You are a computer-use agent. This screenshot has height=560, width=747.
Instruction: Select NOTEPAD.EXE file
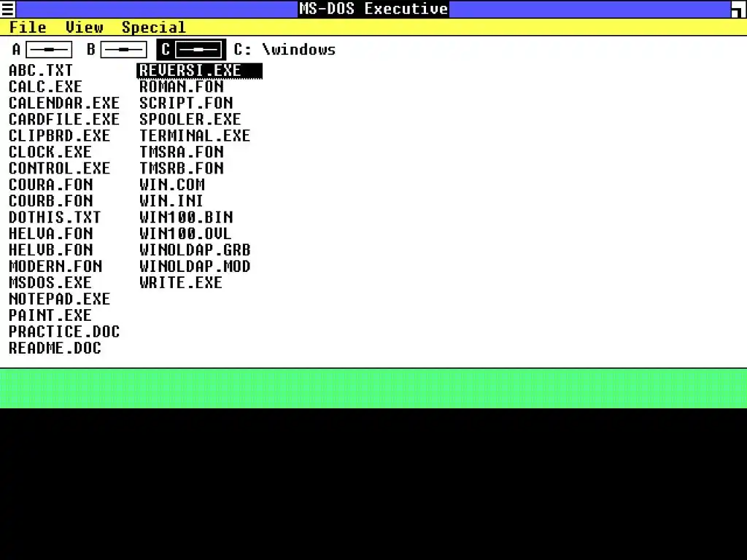pyautogui.click(x=59, y=298)
